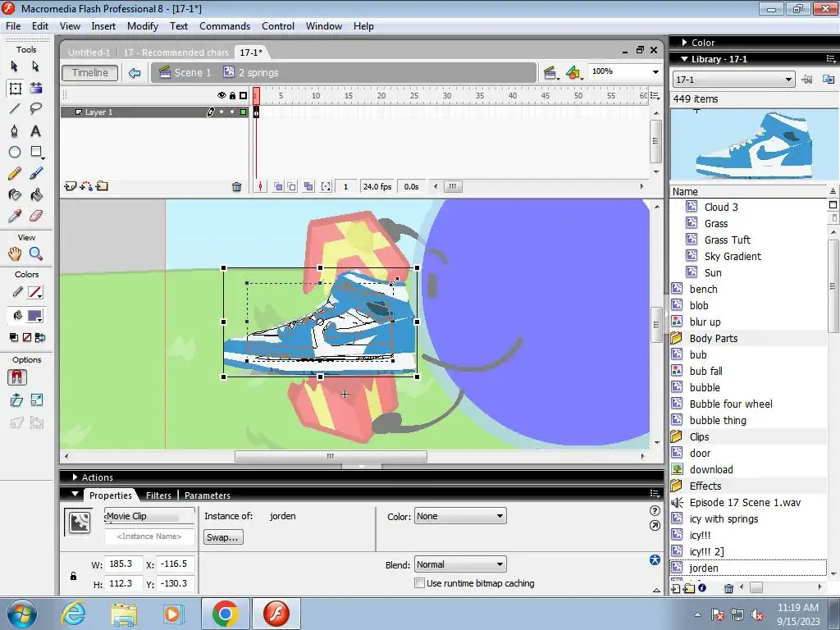The height and width of the screenshot is (630, 840).
Task: Collapse the Properties panel triangle
Action: [75, 494]
